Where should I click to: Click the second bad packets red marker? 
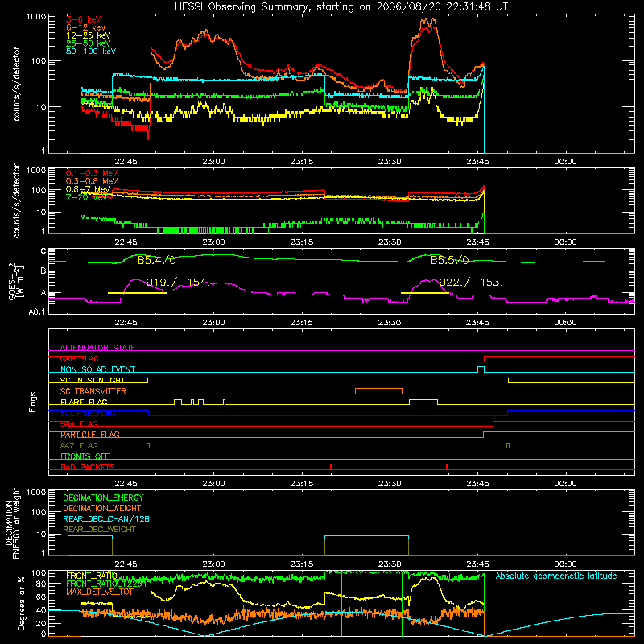(x=447, y=467)
